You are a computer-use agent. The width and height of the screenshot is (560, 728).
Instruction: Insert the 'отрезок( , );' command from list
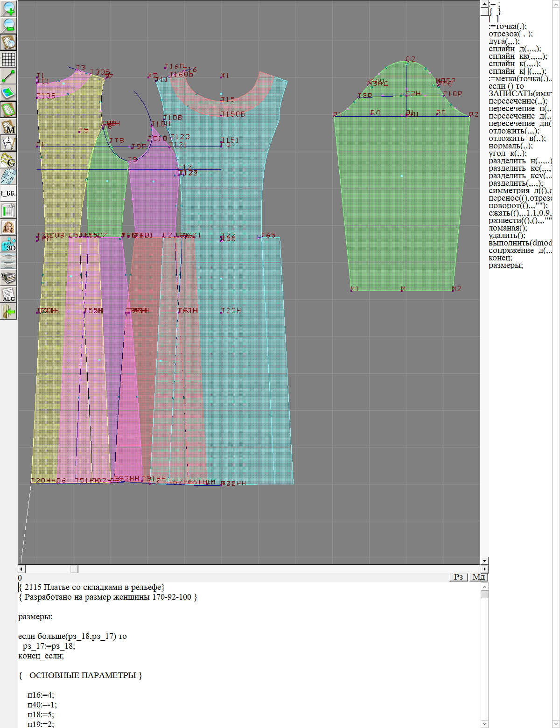click(511, 34)
